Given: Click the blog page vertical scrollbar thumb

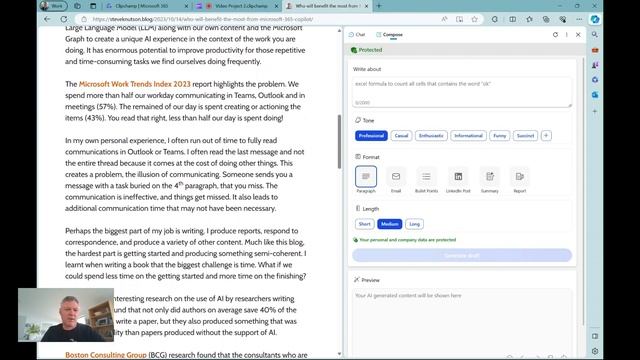Looking at the screenshot, I should tap(339, 142).
